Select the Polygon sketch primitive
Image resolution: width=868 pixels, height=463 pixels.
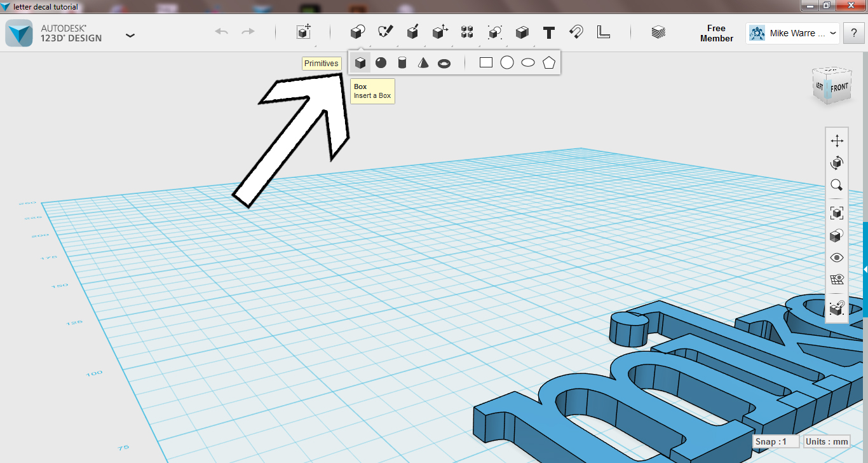click(x=549, y=62)
